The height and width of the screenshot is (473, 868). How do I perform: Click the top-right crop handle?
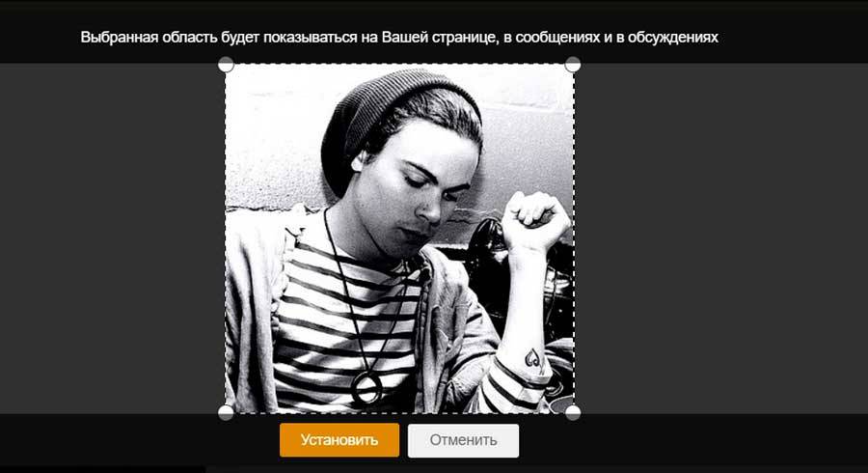(573, 65)
